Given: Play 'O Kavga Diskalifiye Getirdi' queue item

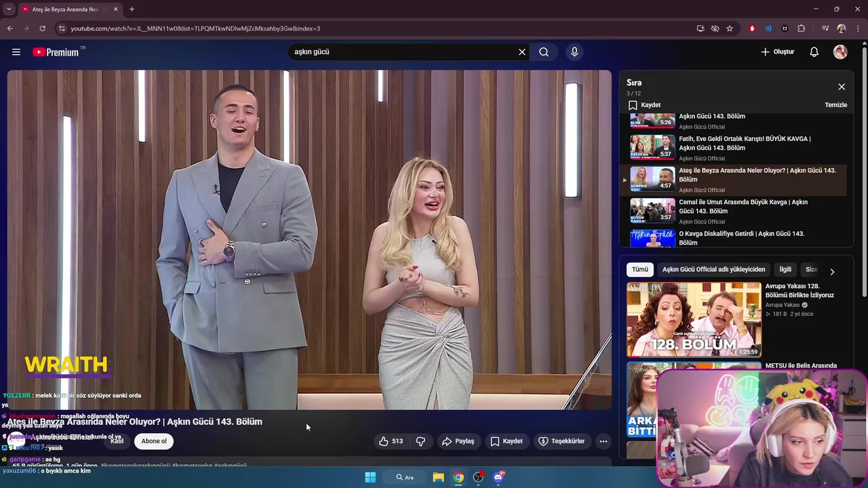Looking at the screenshot, I should coord(735,238).
